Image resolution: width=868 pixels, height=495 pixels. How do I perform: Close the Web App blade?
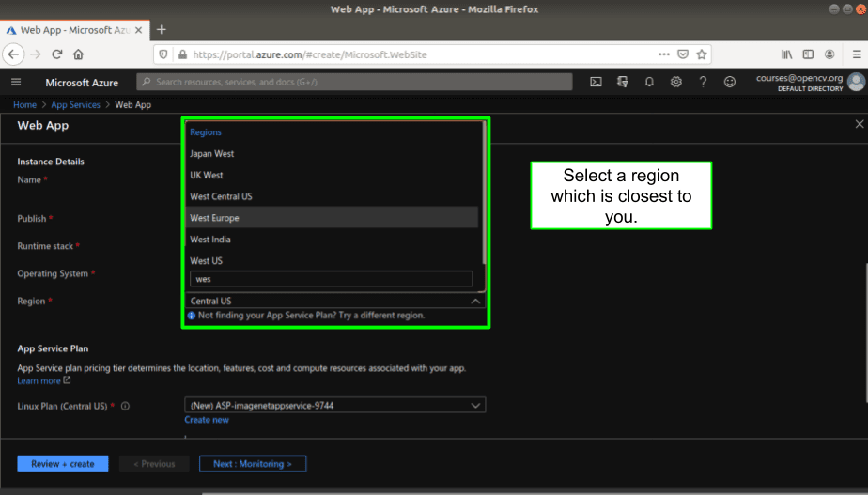pos(860,124)
